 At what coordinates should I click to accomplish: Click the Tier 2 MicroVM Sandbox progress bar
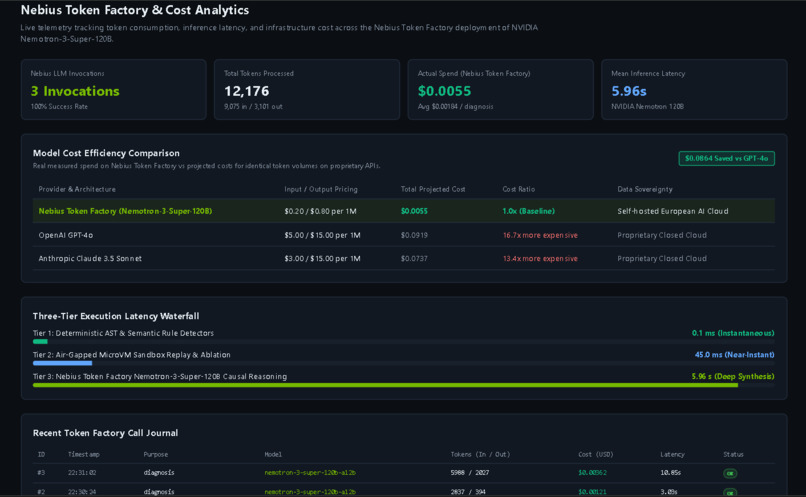coord(404,363)
